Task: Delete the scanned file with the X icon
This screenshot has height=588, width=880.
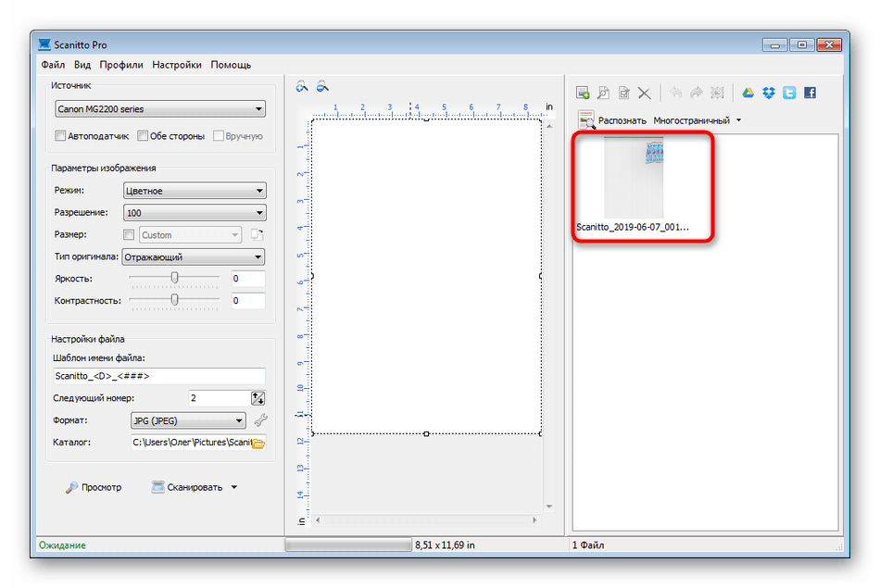Action: click(x=645, y=93)
